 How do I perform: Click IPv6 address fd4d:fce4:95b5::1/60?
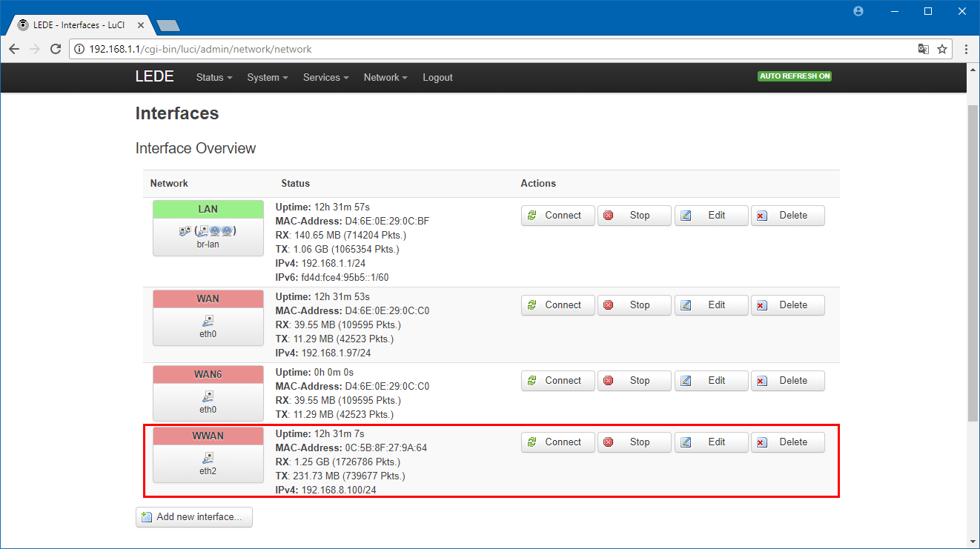point(345,278)
